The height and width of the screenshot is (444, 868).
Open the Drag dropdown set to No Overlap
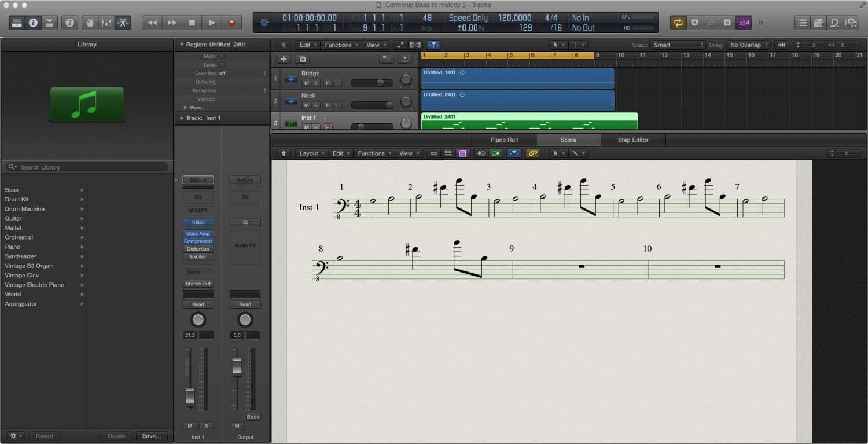[x=749, y=45]
